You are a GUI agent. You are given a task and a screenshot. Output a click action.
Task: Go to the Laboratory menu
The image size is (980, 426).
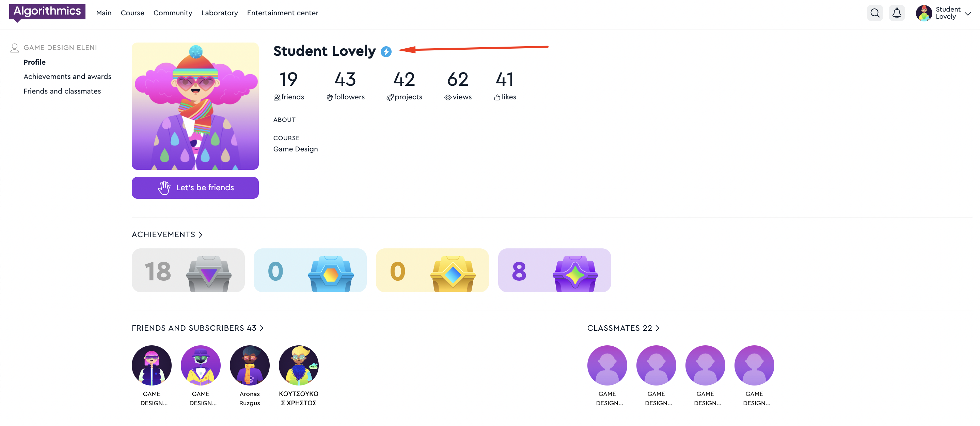click(x=220, y=13)
